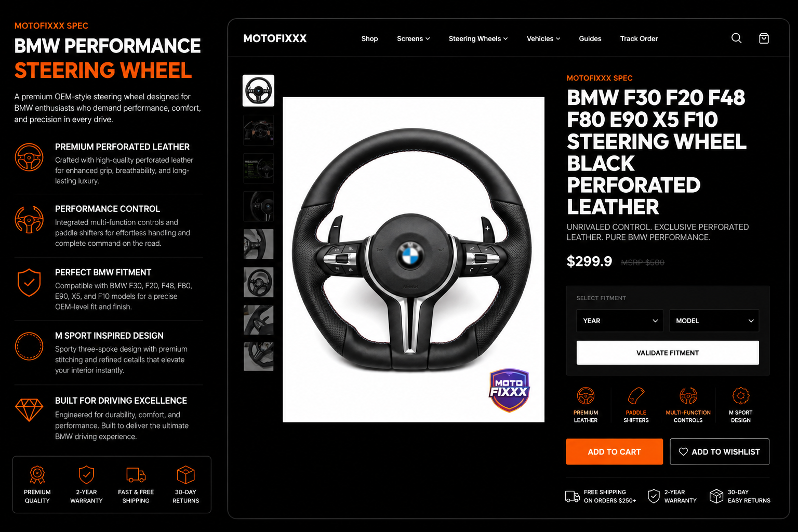Image resolution: width=798 pixels, height=532 pixels.
Task: Select the first front-view wheel thumbnail
Action: click(259, 91)
